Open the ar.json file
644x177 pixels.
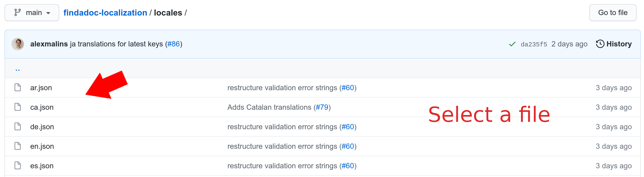(x=41, y=88)
